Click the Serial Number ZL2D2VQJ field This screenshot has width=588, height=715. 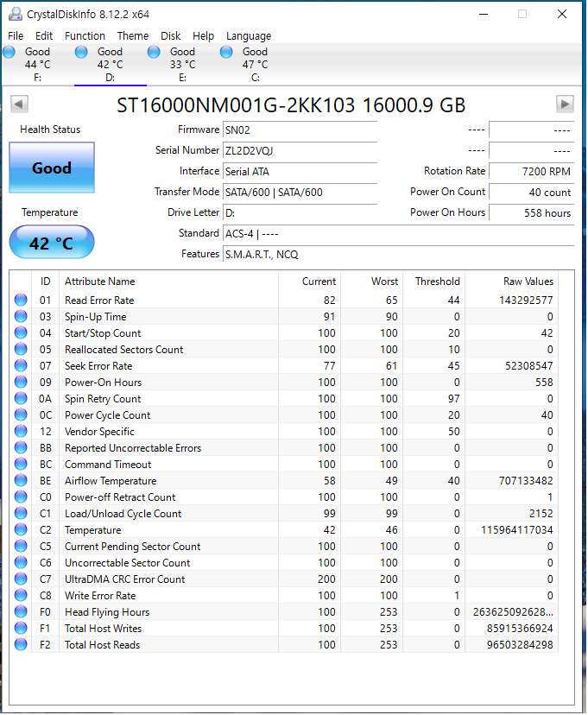[300, 150]
